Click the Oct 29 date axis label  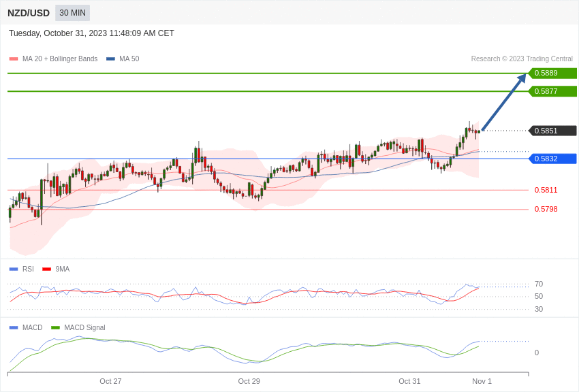249,381
